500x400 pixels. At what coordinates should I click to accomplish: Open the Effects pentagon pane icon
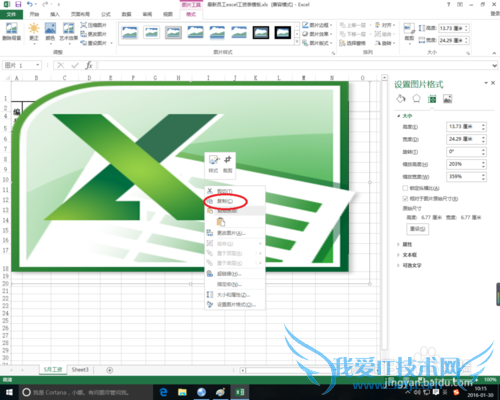[x=416, y=99]
